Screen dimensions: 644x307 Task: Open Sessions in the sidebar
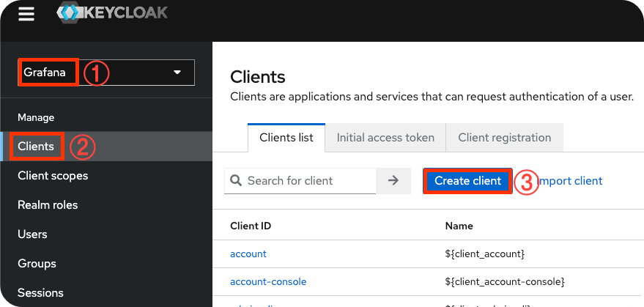[x=40, y=292]
